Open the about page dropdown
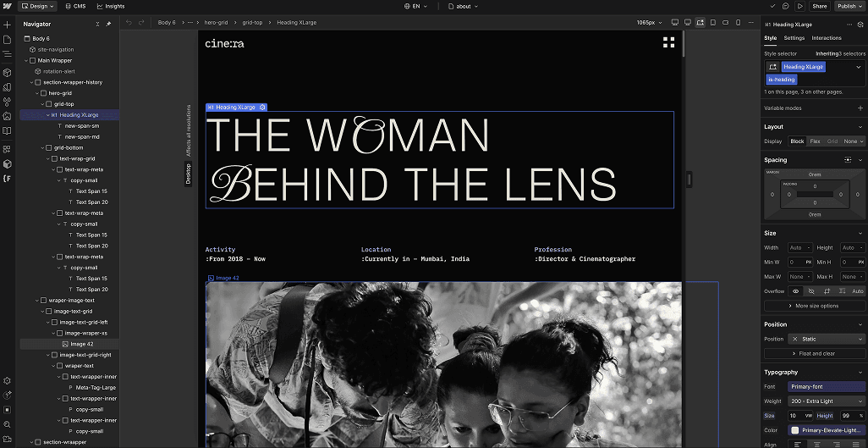868x448 pixels. pos(463,6)
